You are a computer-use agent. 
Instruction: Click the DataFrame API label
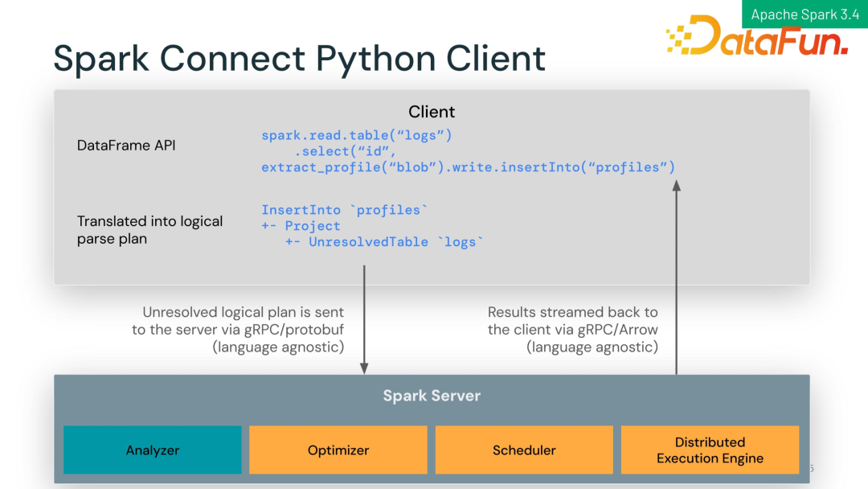[x=126, y=146]
